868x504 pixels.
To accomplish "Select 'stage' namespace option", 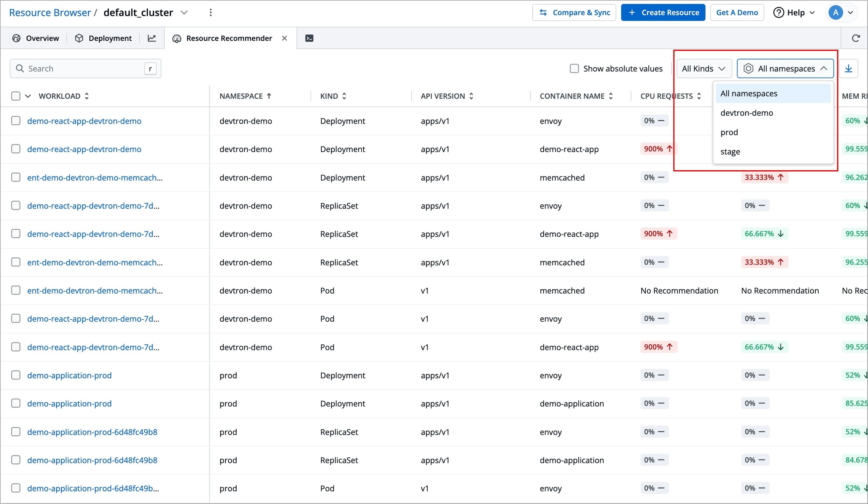I will [x=730, y=152].
